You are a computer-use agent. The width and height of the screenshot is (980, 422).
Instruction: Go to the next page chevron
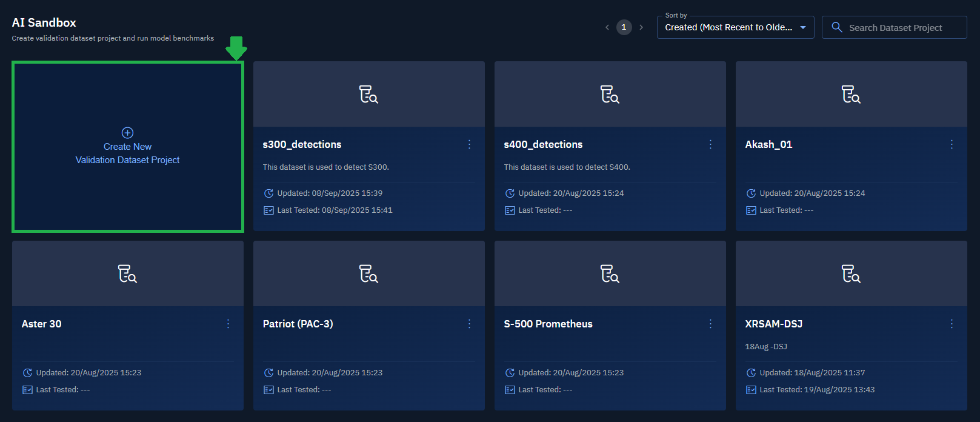(641, 27)
